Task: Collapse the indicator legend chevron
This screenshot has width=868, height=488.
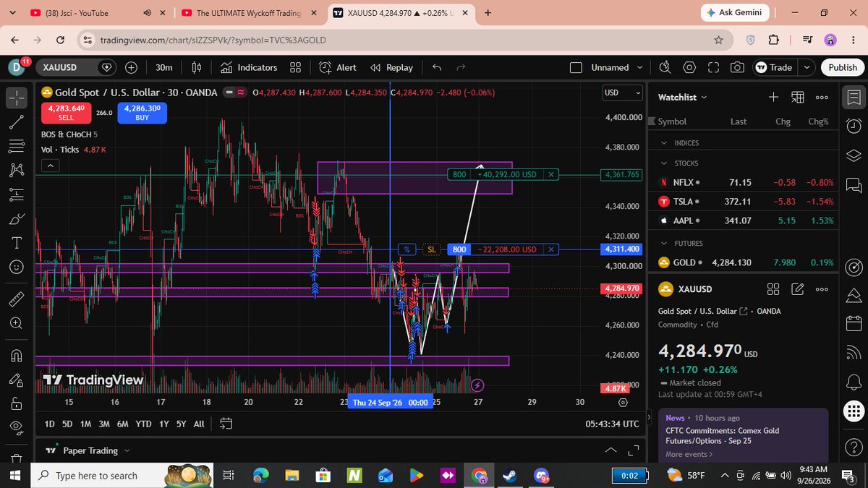Action: pyautogui.click(x=50, y=166)
